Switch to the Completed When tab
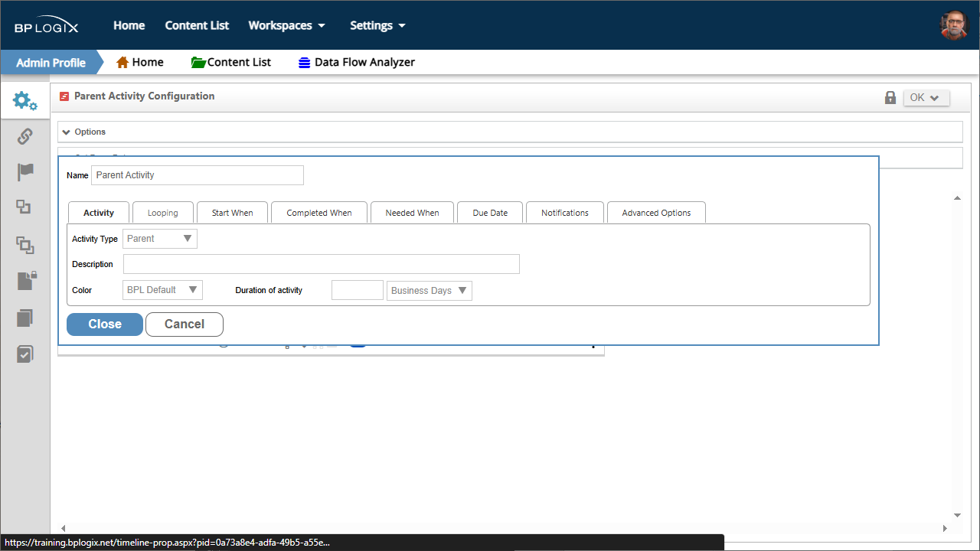 (x=319, y=213)
